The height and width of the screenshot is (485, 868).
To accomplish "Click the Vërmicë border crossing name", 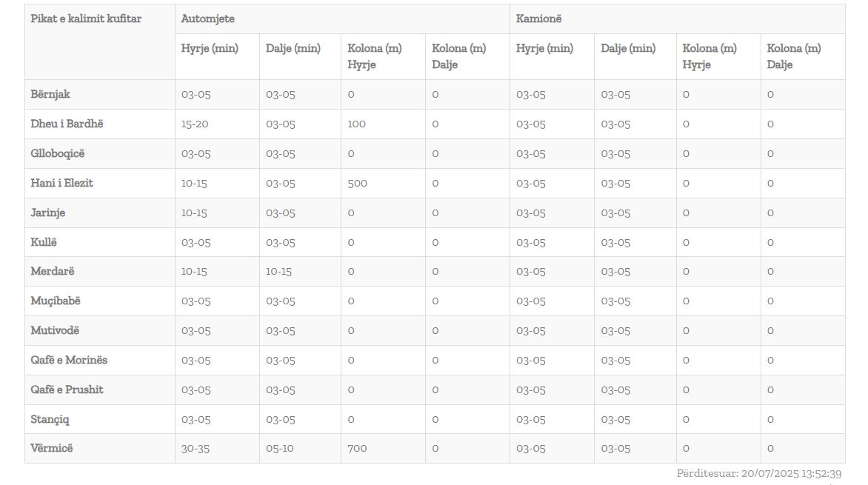I will click(52, 448).
